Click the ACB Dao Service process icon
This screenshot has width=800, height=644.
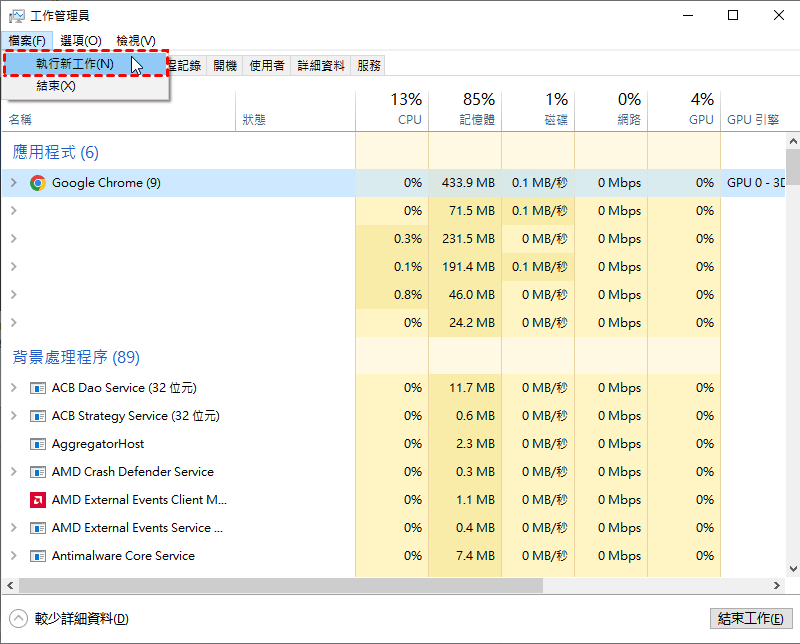pos(38,388)
